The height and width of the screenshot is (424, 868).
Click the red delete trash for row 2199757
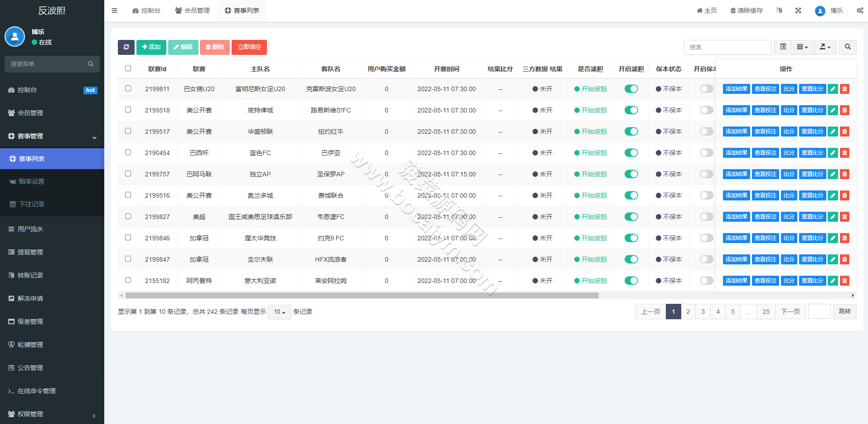point(844,174)
